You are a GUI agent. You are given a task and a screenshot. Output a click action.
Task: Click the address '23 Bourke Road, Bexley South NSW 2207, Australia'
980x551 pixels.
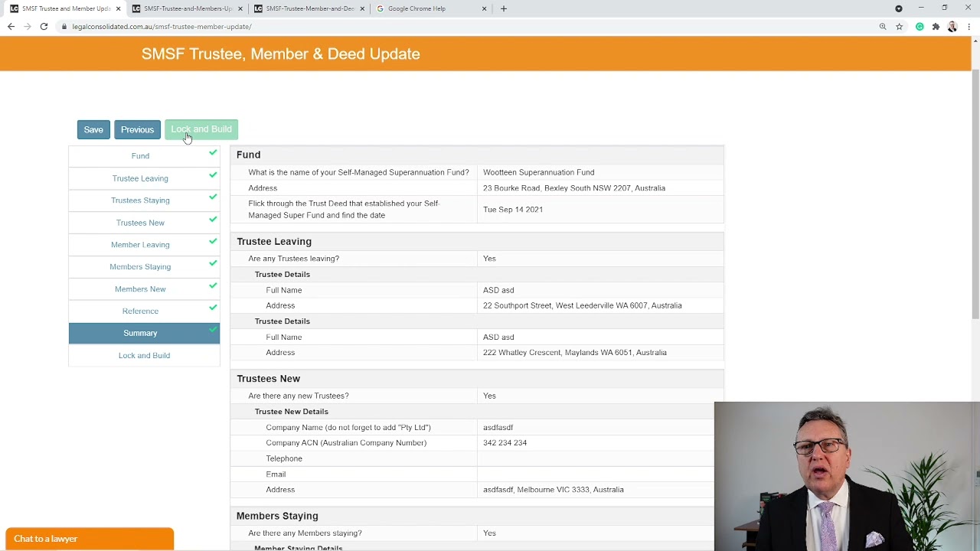point(573,188)
